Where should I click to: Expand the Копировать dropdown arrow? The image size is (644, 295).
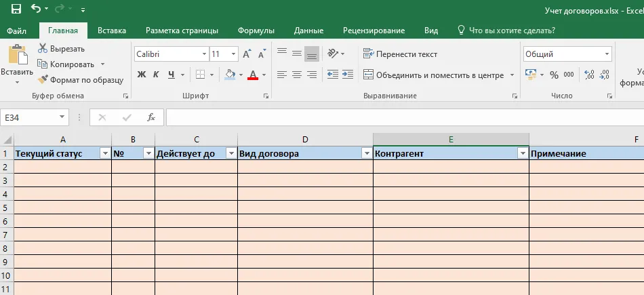coord(102,64)
